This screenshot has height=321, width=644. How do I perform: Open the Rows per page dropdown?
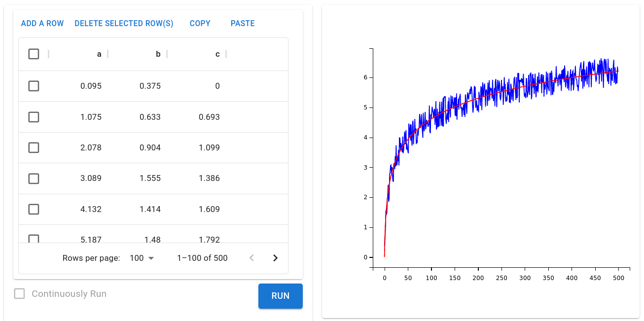click(142, 257)
